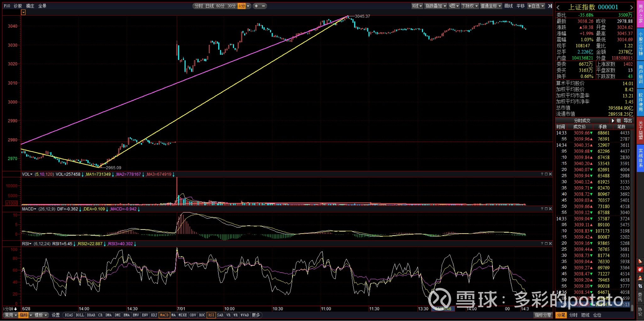
Task: Open help for the RSI panel
Action: (x=542, y=244)
